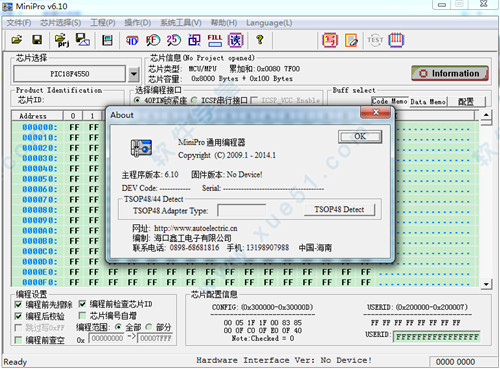
Task: Click the read chip (读) toolbar icon
Action: coord(235,40)
